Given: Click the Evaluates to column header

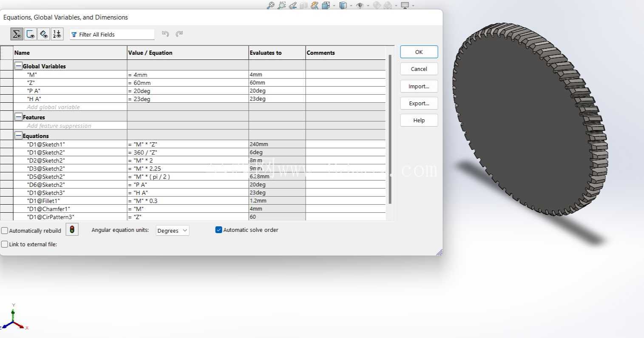Looking at the screenshot, I should click(277, 53).
